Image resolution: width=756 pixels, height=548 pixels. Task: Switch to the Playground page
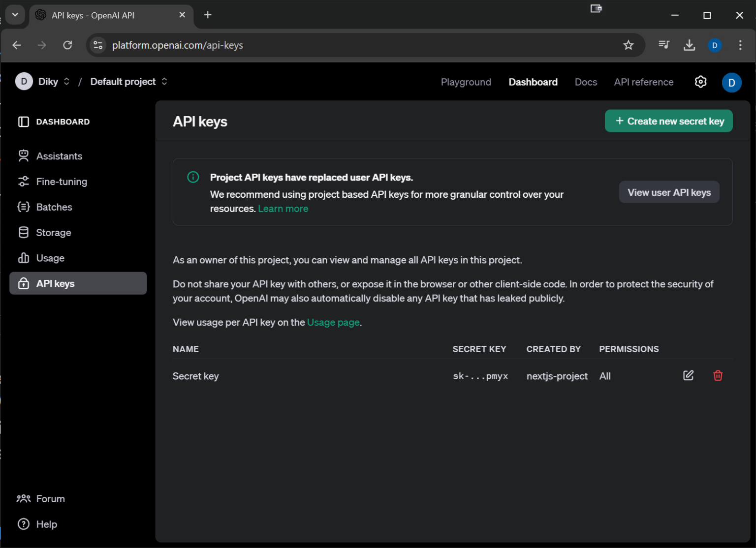466,82
